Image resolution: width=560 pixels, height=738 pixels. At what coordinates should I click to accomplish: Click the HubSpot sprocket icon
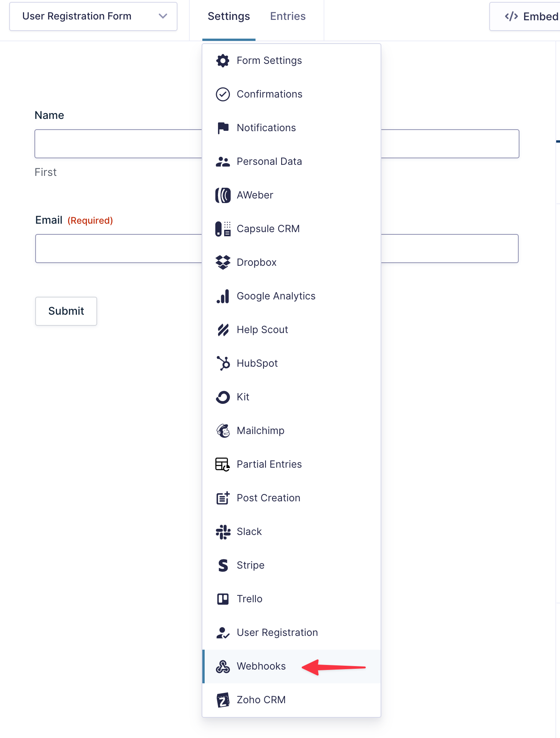[223, 363]
